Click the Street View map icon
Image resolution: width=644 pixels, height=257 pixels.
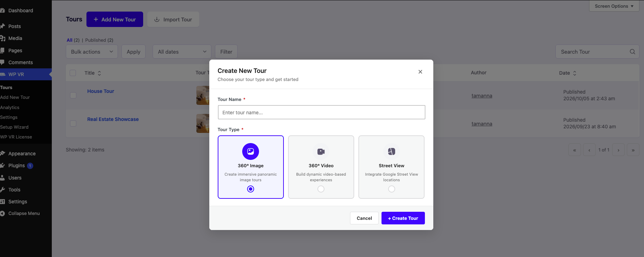[392, 151]
